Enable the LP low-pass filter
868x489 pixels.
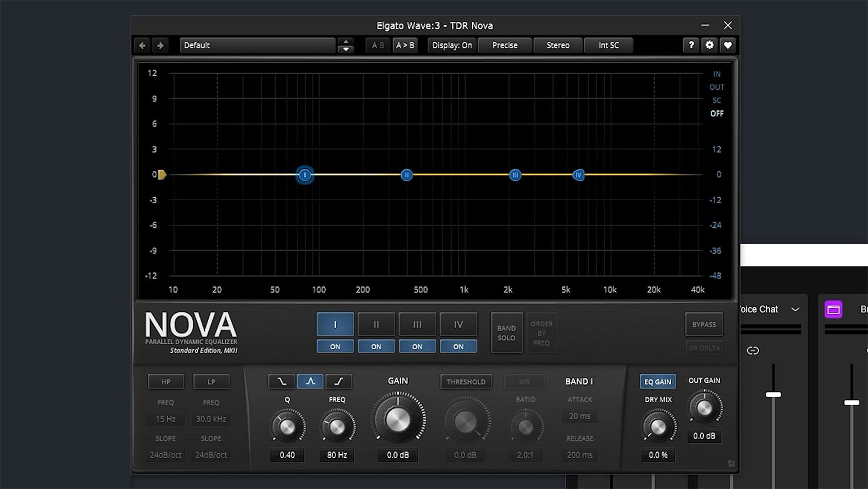(211, 382)
